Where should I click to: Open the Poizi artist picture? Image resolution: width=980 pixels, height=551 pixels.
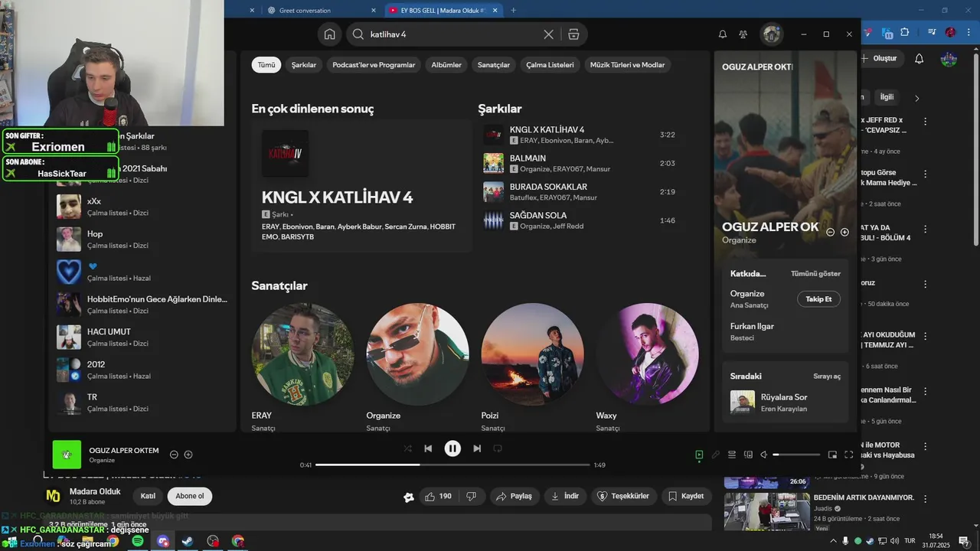[x=532, y=354]
